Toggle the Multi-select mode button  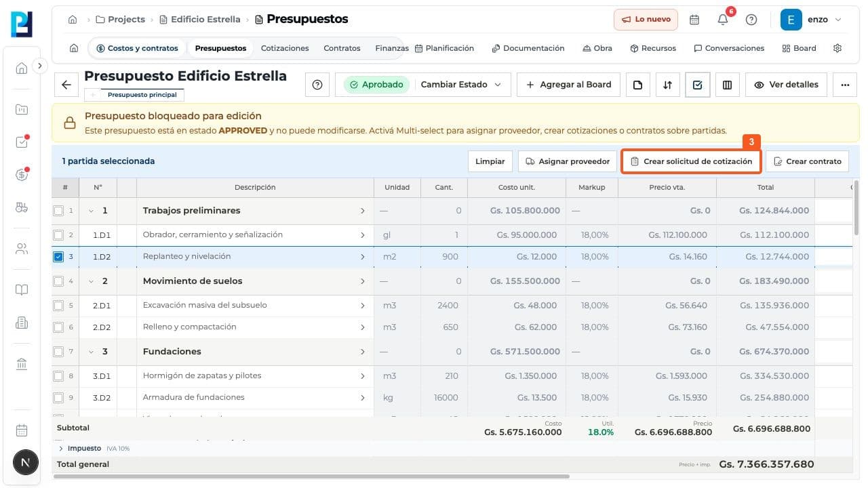(x=697, y=85)
